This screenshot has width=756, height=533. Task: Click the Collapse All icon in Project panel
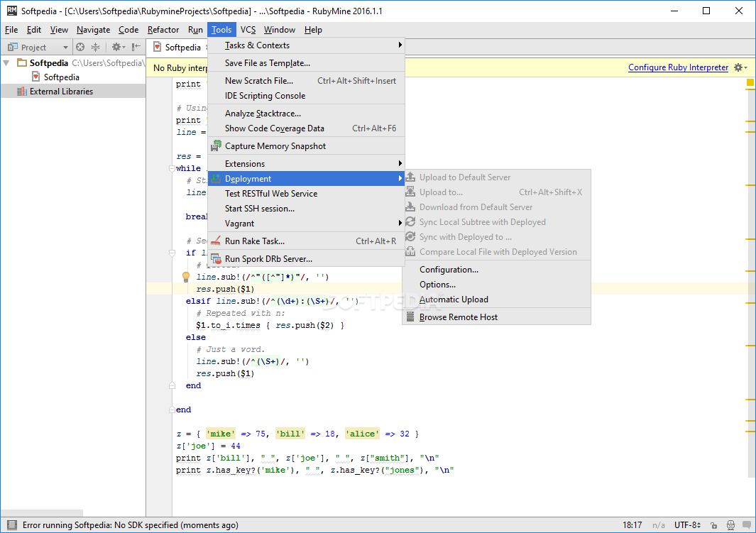coord(95,48)
